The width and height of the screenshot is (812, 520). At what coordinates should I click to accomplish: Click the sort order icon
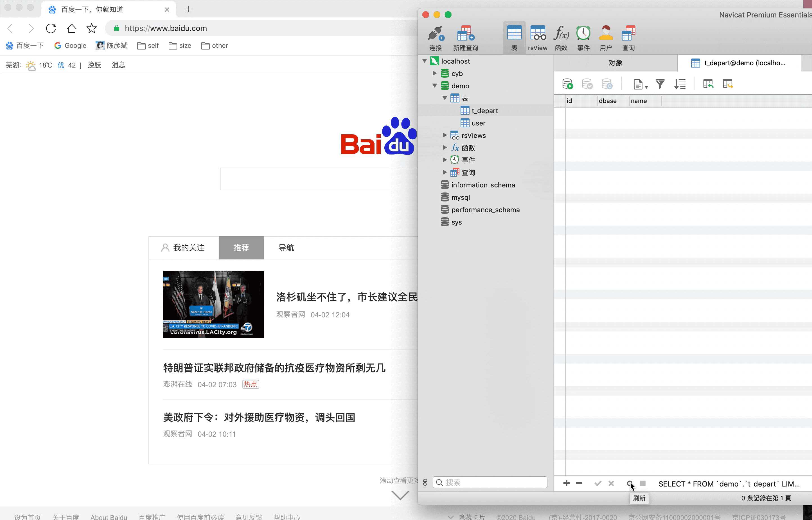[x=680, y=84]
